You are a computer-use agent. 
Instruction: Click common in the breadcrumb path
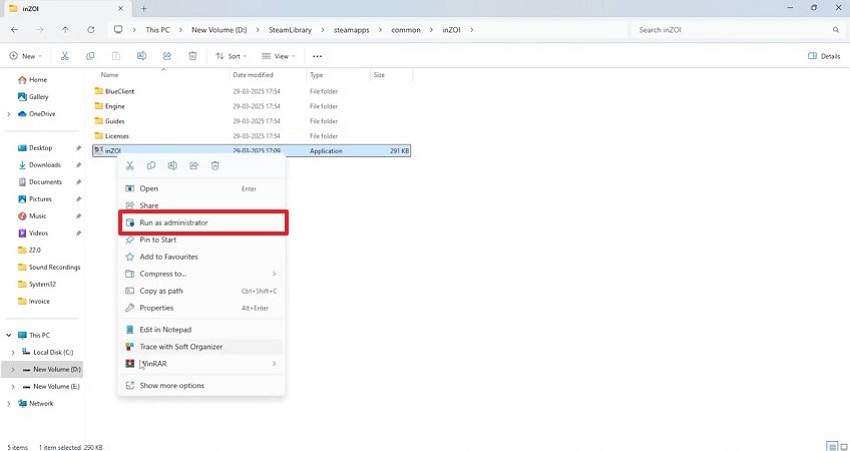[405, 30]
